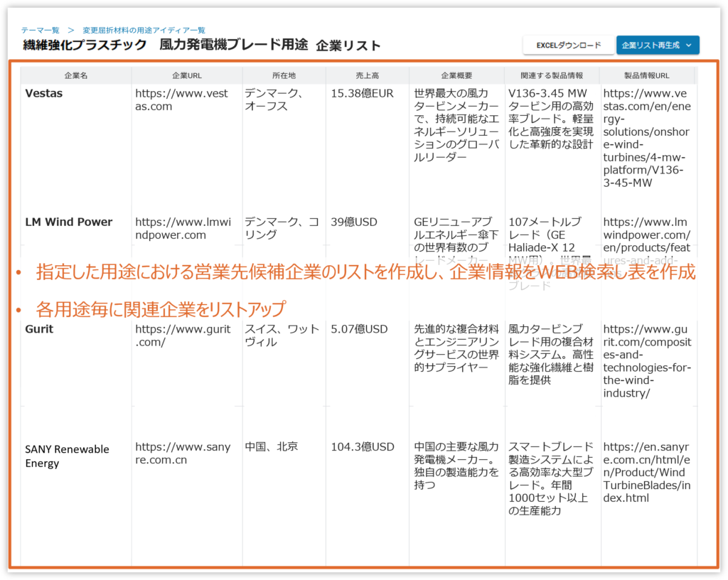Click the 売上高 column header
Screen dimensions: 728x580
click(x=368, y=75)
